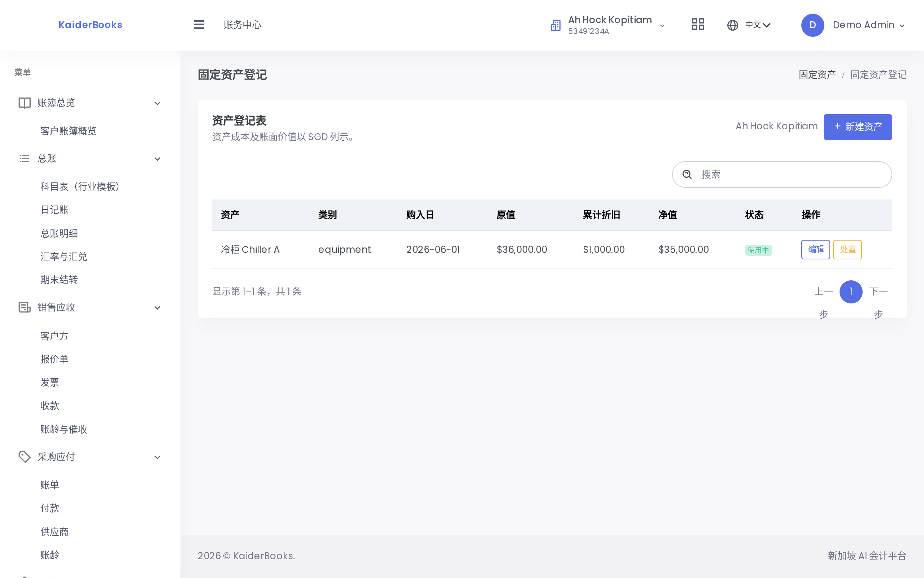Viewport: 924px width, 578px height.
Task: Open 期末结转 menu item
Action: (59, 280)
